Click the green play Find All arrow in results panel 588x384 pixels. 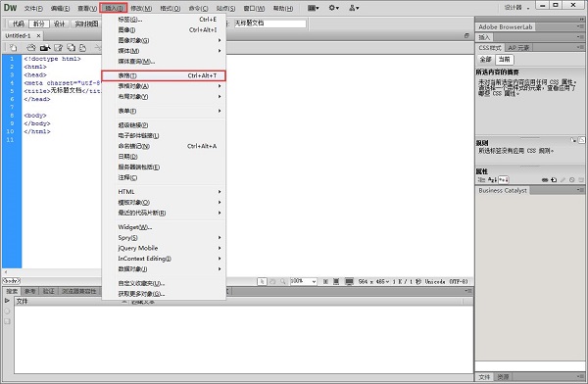click(7, 301)
